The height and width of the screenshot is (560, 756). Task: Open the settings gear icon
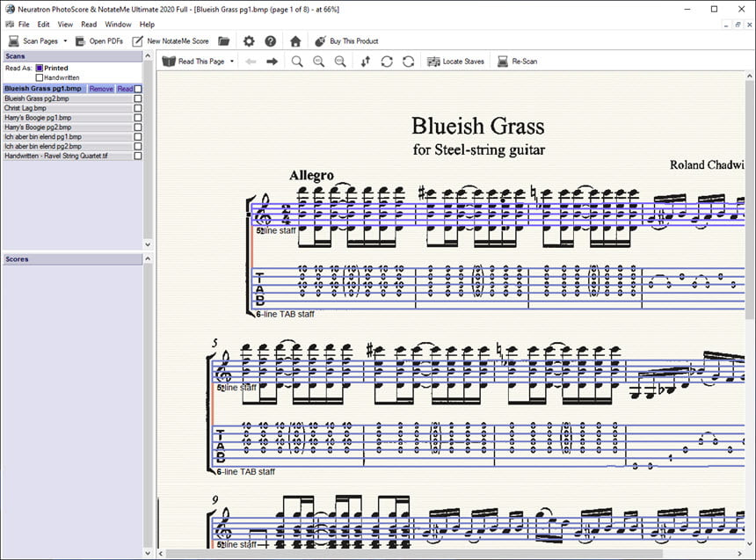[x=249, y=41]
